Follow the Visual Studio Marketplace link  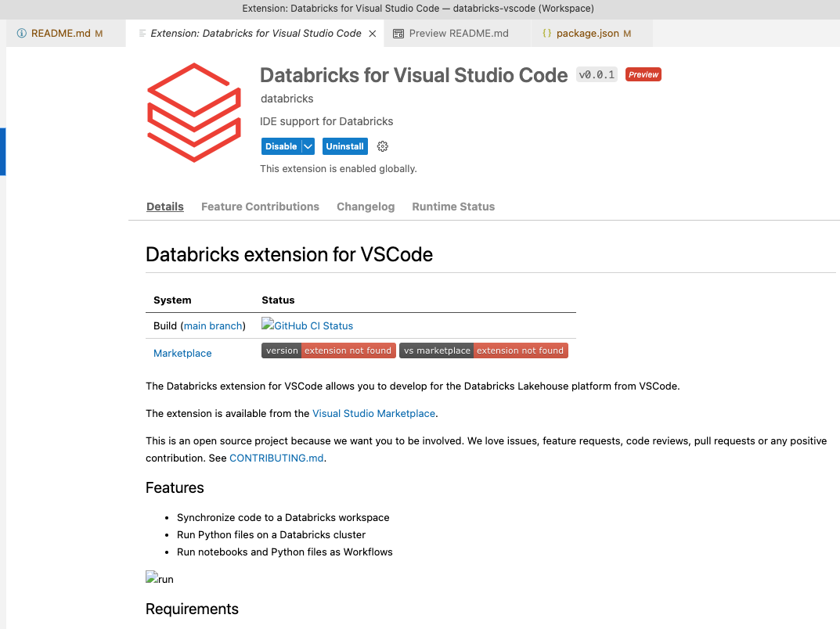[x=373, y=413]
